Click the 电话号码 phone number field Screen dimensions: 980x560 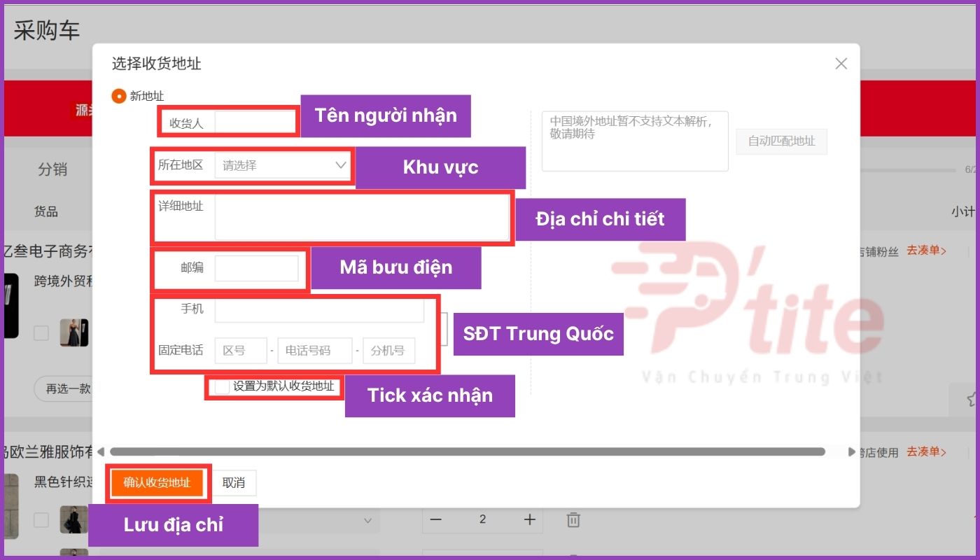point(315,351)
